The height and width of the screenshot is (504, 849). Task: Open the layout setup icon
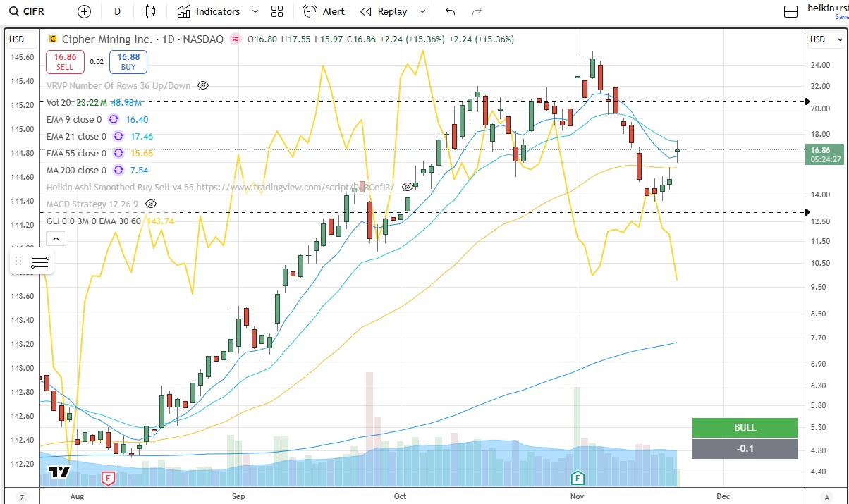click(x=791, y=11)
